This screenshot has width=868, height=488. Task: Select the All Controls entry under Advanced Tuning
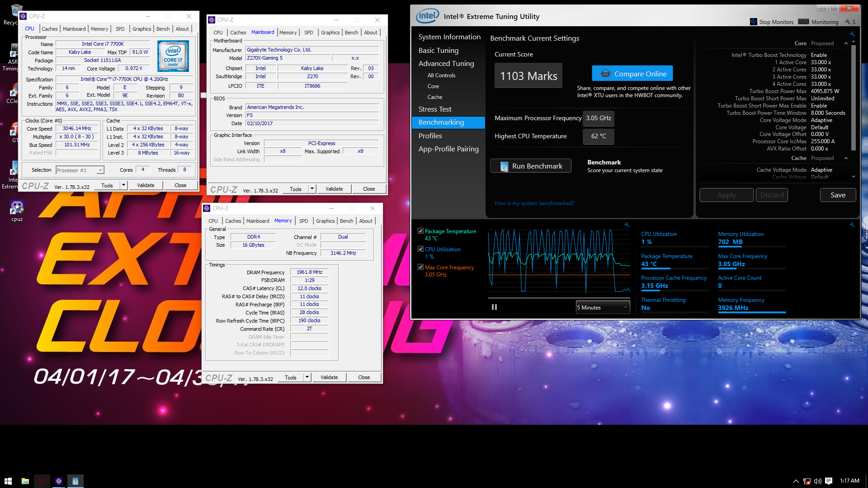tap(441, 75)
